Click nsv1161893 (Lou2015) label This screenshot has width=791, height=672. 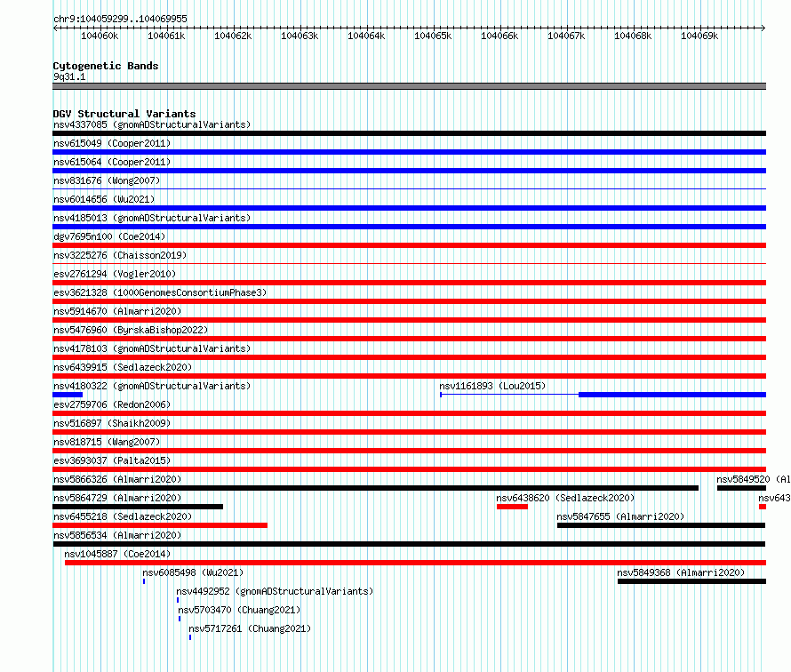click(x=492, y=386)
